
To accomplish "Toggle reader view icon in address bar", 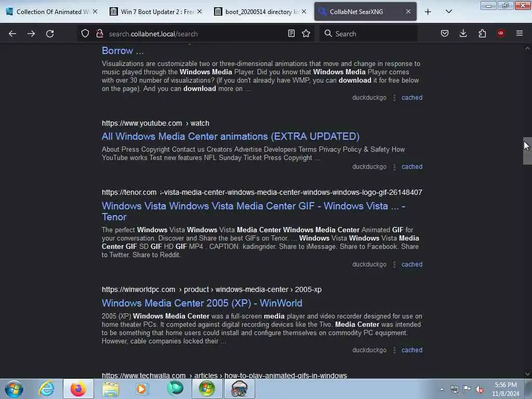I will (291, 33).
